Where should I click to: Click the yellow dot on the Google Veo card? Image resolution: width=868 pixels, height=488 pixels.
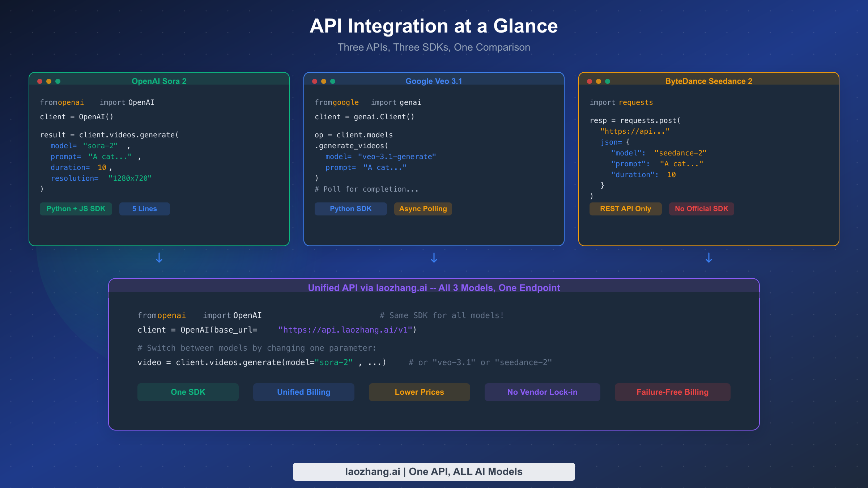(324, 81)
